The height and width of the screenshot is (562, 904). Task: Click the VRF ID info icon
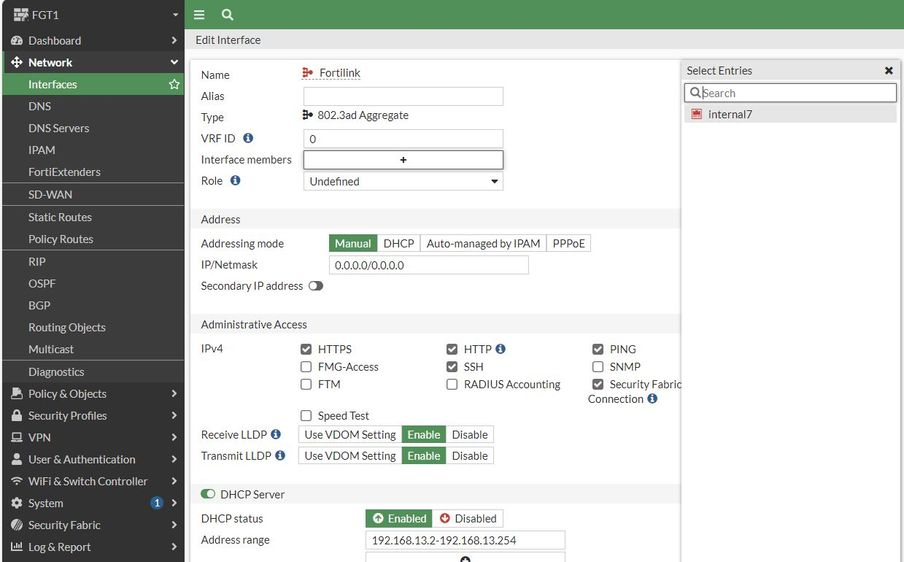pyautogui.click(x=248, y=138)
